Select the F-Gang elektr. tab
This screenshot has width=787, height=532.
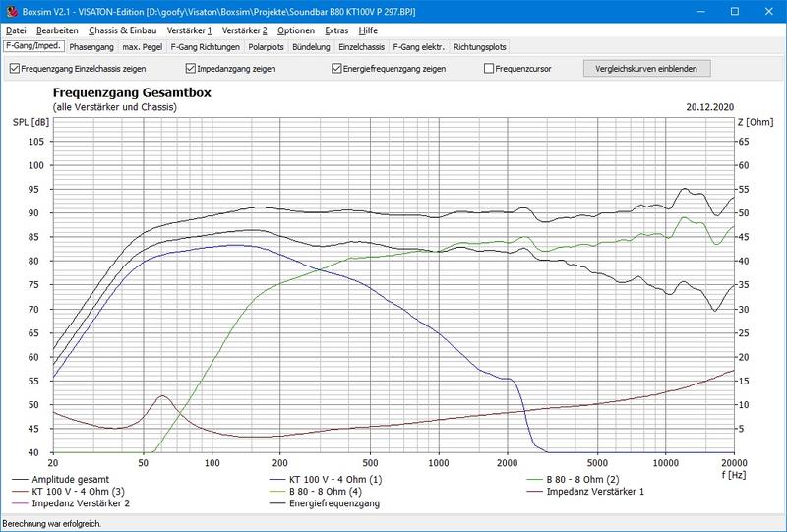click(419, 46)
